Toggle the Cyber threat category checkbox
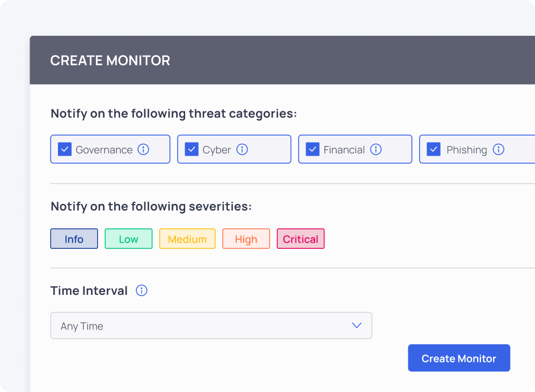The width and height of the screenshot is (535, 392). (x=191, y=149)
